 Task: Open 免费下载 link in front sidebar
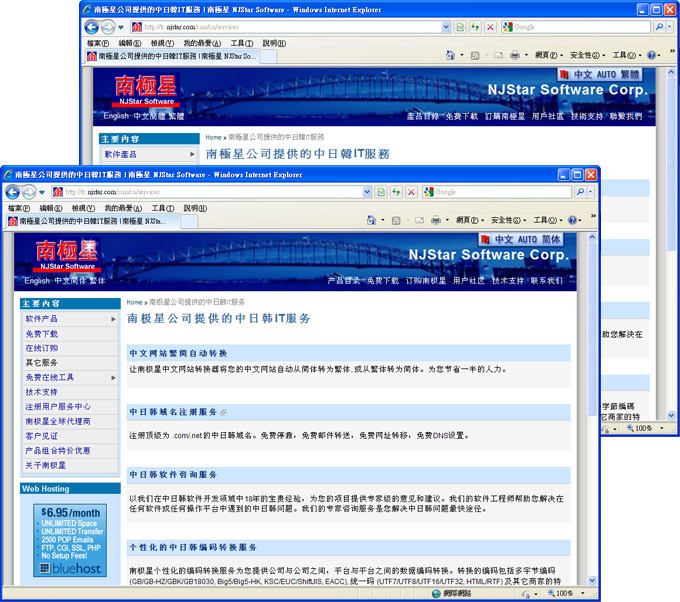point(41,334)
